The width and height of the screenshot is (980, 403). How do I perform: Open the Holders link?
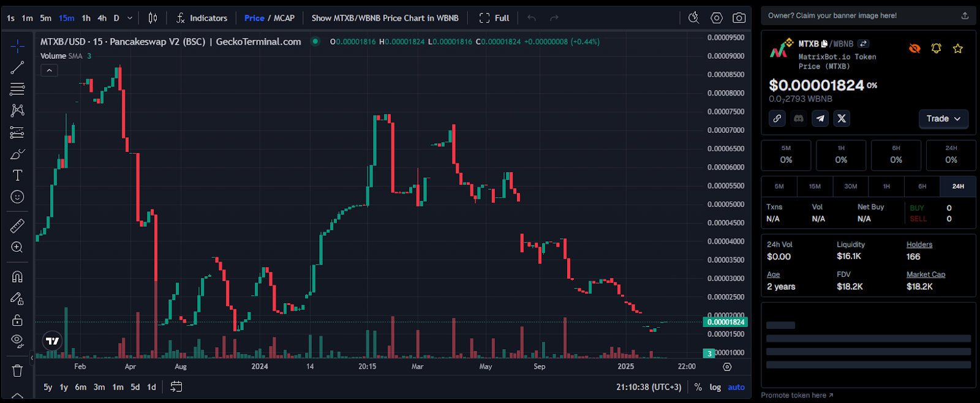coord(919,244)
